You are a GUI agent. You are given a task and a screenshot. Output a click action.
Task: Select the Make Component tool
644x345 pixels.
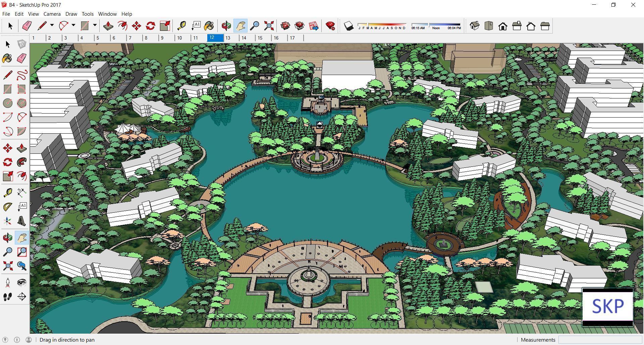pyautogui.click(x=21, y=44)
